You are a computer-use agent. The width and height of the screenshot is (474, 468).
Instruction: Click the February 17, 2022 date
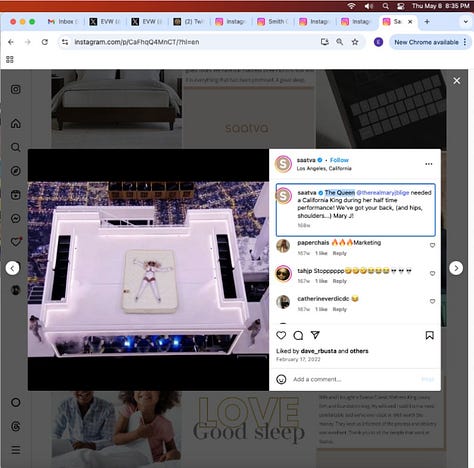[x=298, y=359]
